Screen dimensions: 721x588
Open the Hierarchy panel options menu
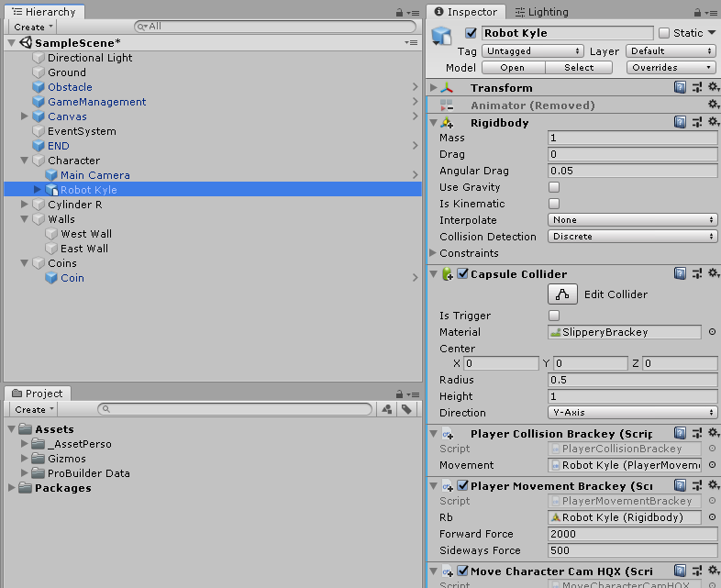[x=413, y=13]
